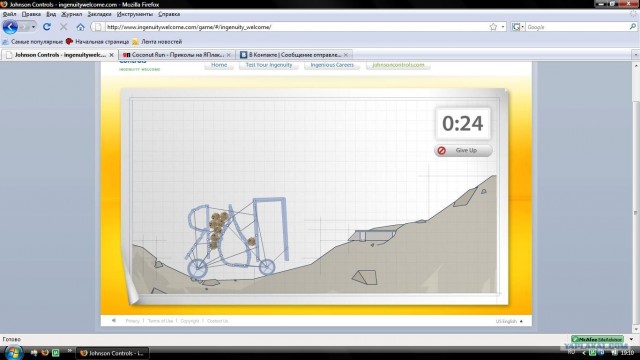Image resolution: width=640 pixels, height=360 pixels.
Task: Click the front wheel of the cart
Action: click(x=267, y=267)
